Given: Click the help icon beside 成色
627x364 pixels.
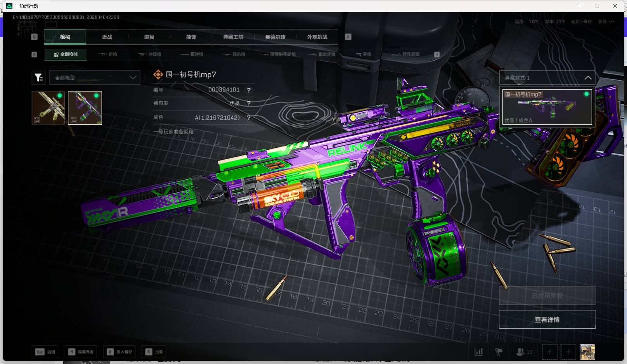Looking at the screenshot, I should (x=249, y=117).
